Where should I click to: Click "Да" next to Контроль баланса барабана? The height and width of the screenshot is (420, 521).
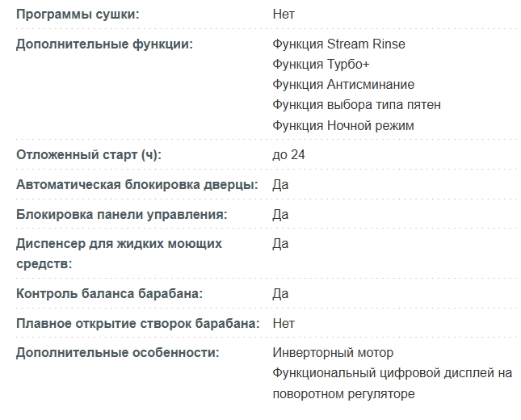(x=280, y=293)
